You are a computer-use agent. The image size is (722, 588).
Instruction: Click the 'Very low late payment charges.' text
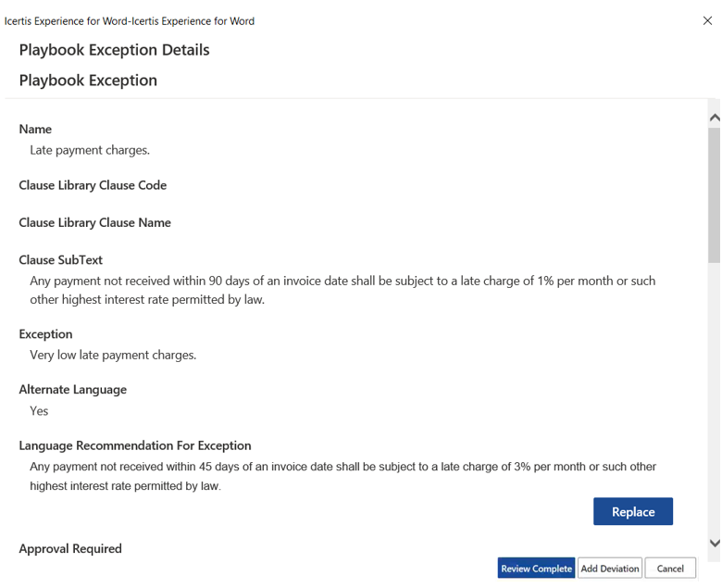point(113,355)
